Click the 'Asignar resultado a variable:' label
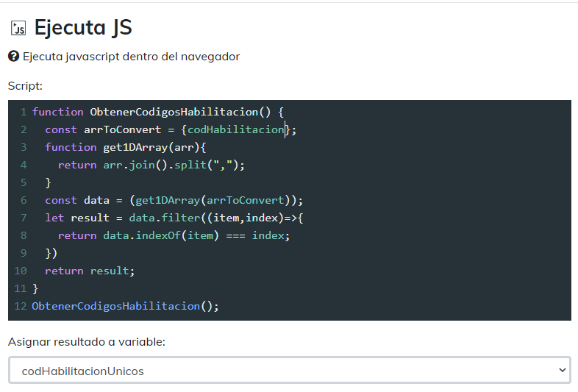This screenshot has width=578, height=392. point(87,342)
